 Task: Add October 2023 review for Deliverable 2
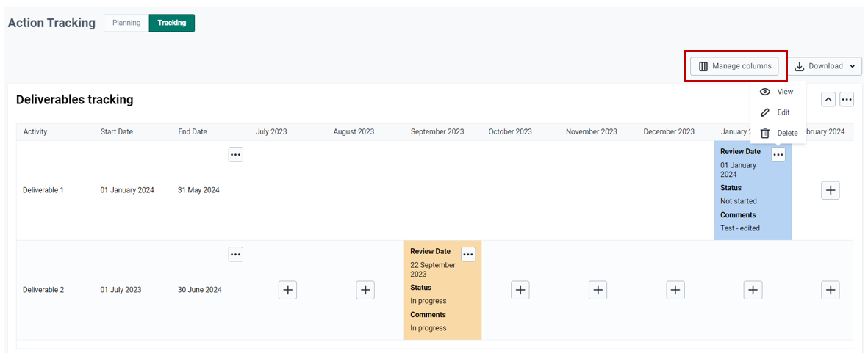click(520, 290)
